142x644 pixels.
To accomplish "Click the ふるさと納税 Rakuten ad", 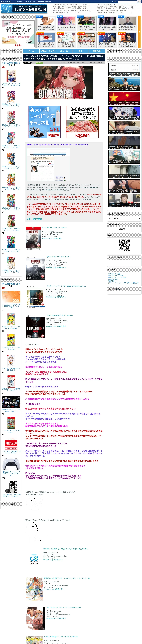I will (x=82, y=122).
